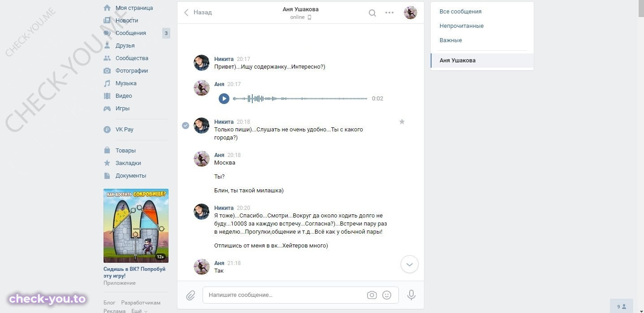Screen dimensions: 644x313
Task: Click Аня avatar at 21:18 message
Action: click(202, 266)
